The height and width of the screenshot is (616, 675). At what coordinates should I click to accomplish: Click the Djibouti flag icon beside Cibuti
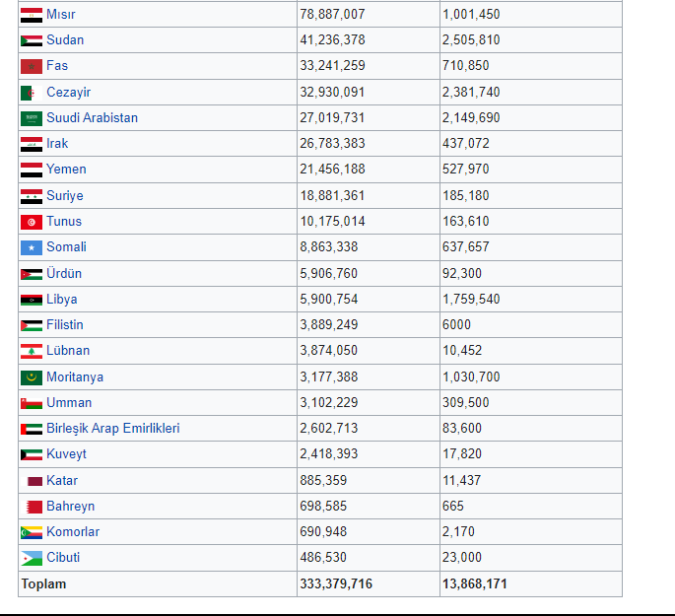32,558
